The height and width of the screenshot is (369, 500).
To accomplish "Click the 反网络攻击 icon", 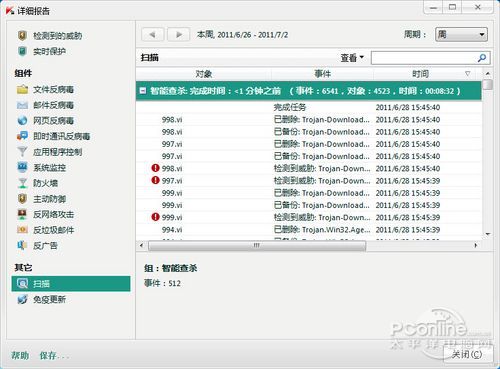I will [22, 214].
